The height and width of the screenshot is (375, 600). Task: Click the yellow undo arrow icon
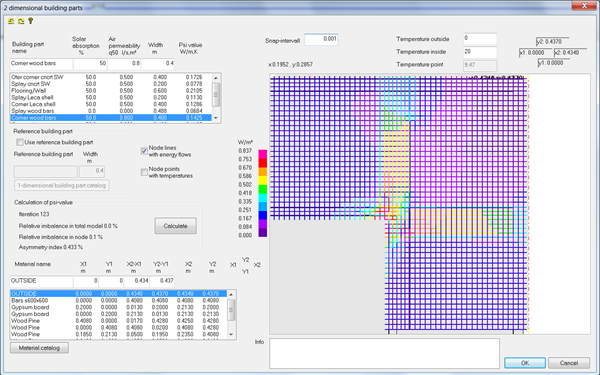click(11, 21)
